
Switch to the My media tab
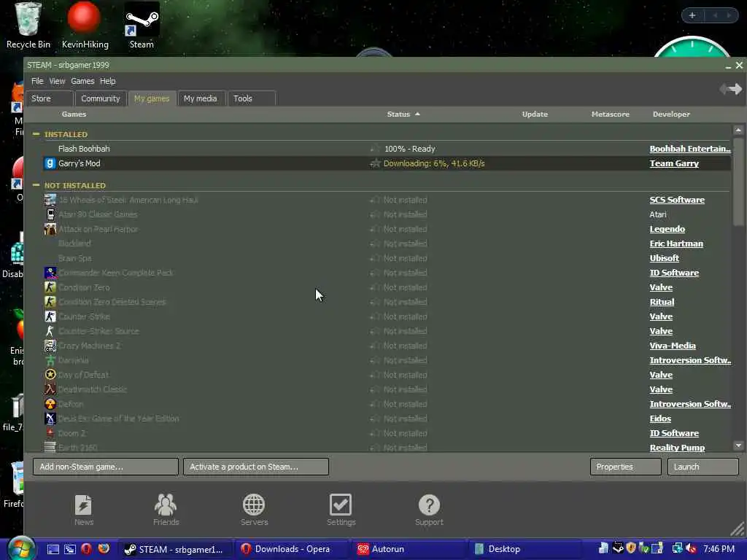coord(201,98)
